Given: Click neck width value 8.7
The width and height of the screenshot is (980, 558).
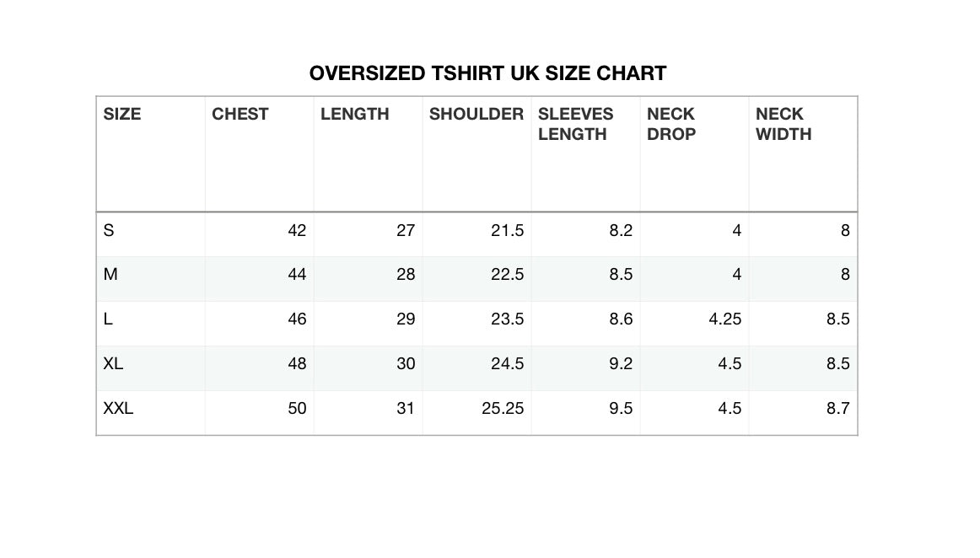Looking at the screenshot, I should [x=838, y=409].
